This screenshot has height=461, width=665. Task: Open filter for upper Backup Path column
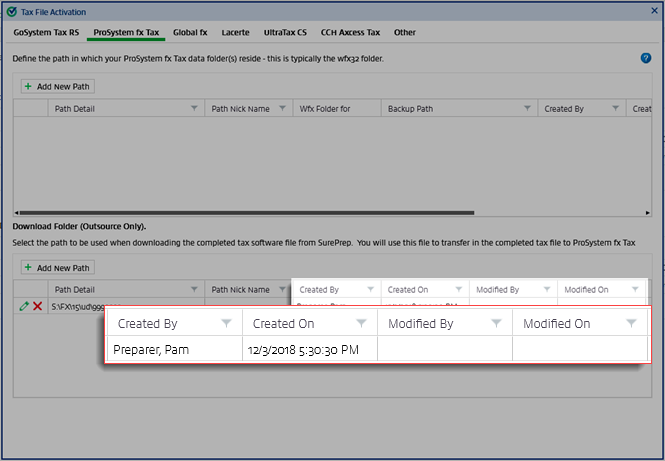tap(526, 108)
